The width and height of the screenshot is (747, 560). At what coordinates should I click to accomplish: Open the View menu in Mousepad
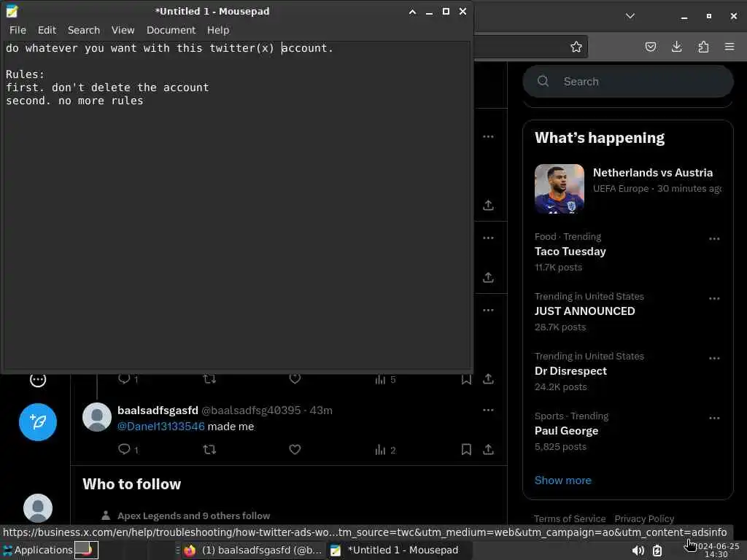click(123, 30)
